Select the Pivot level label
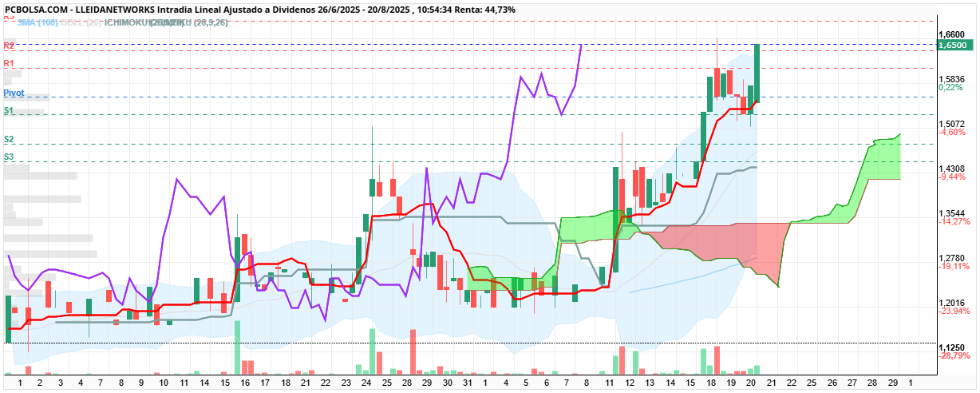This screenshot has width=980, height=393. pos(14,93)
